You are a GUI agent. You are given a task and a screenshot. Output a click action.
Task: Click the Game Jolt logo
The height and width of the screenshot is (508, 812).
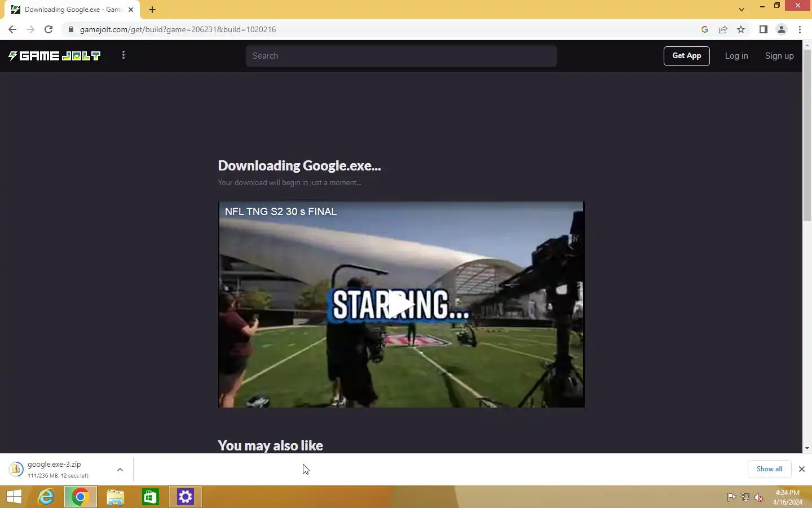click(x=54, y=55)
